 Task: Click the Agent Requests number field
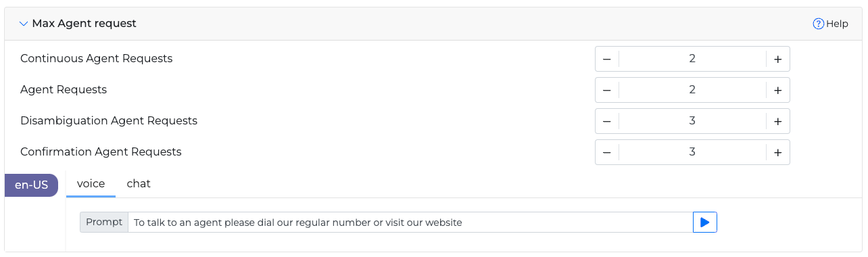coord(692,90)
